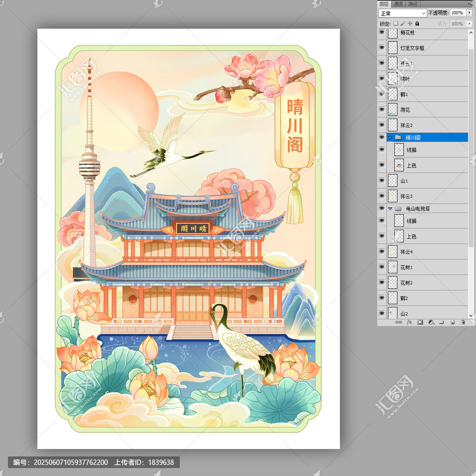Select the 山1 layer
Screen dimensions: 476x476
[427, 181]
